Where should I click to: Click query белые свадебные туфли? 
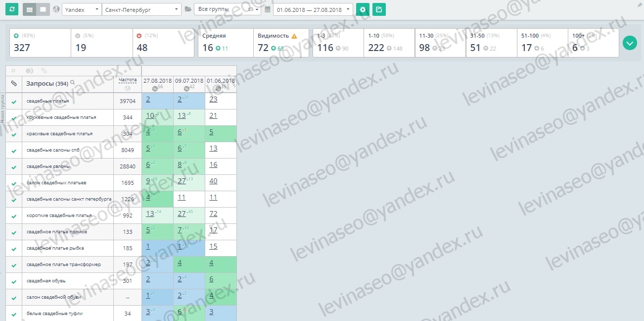point(54,314)
